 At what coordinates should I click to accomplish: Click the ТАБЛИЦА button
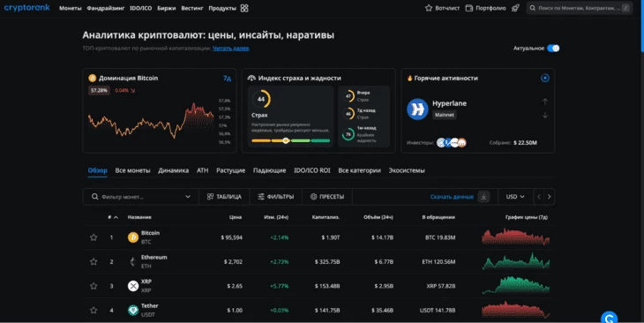[224, 197]
